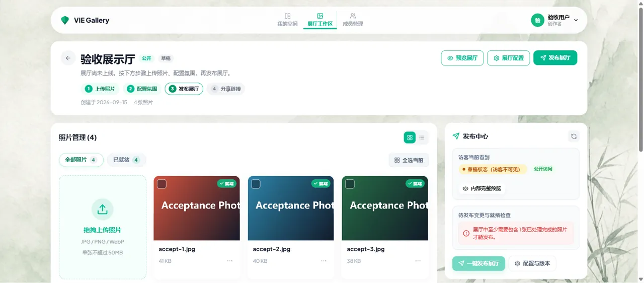Open the 我的空间 tab

coord(287,20)
